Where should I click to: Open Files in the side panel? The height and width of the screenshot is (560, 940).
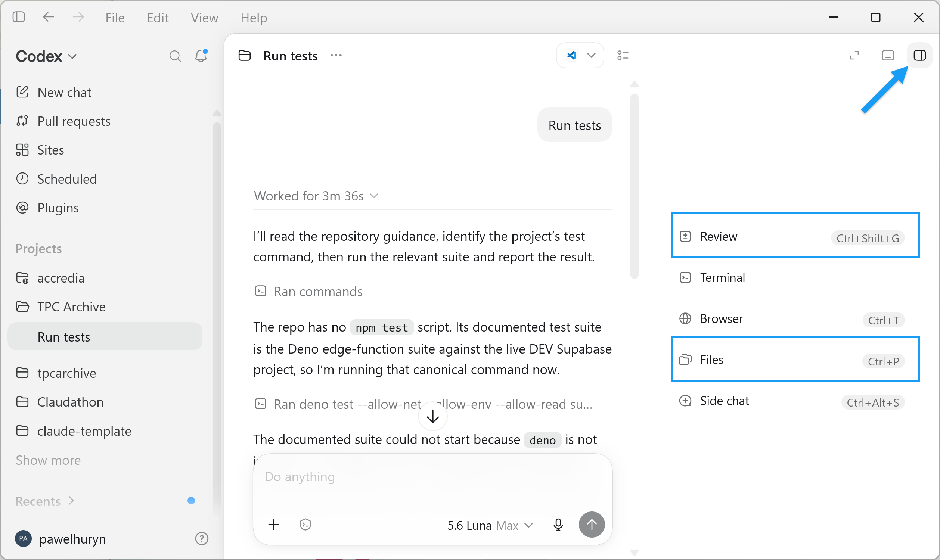click(x=795, y=359)
